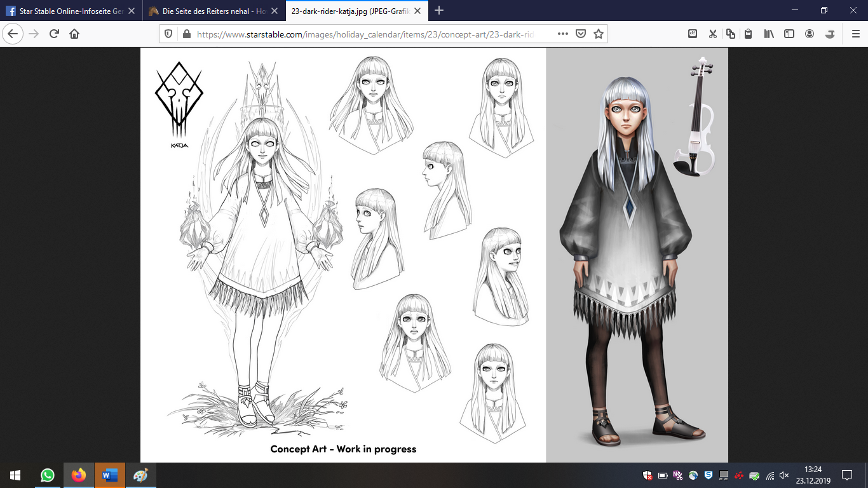Open Microsoft Word from the taskbar
868x488 pixels.
click(110, 475)
